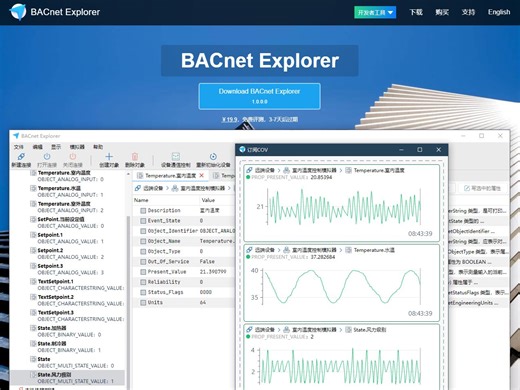Go to the 下载 page link in the header
520x390 pixels.
pos(416,12)
